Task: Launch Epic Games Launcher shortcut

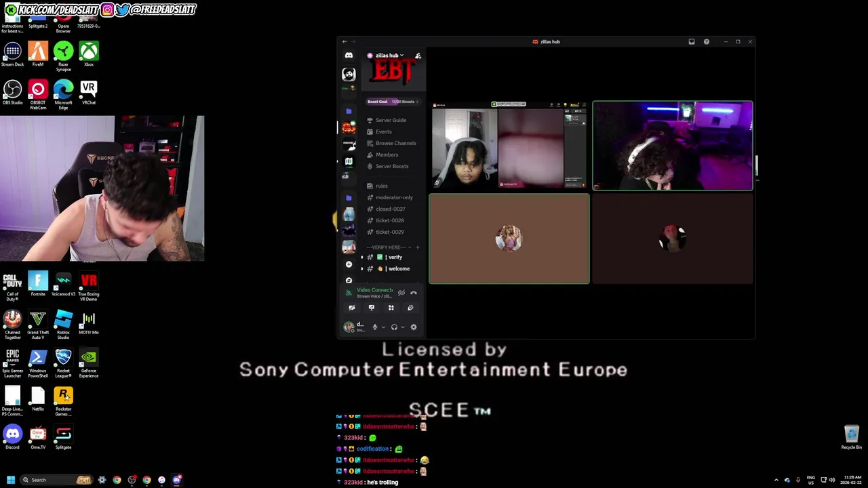Action: tap(12, 363)
